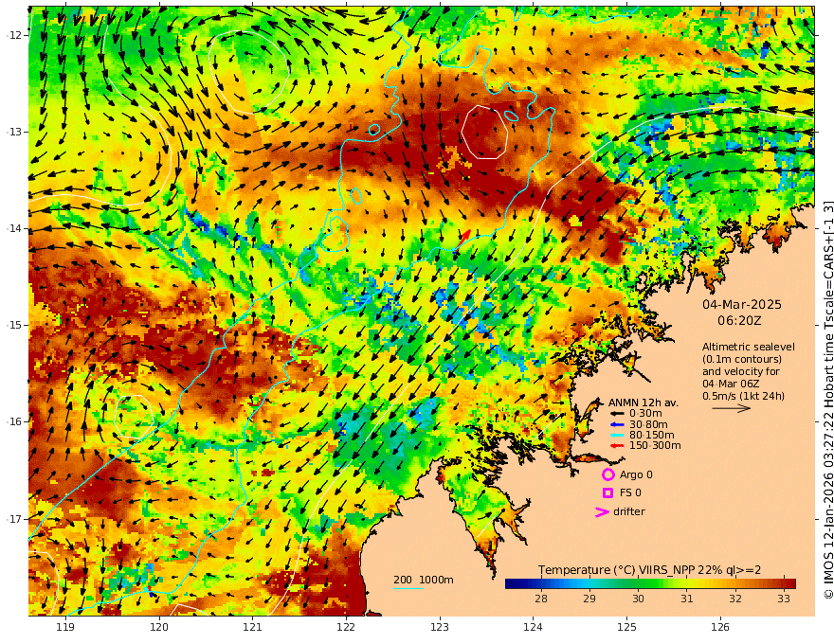This screenshot has width=834, height=644.
Task: Click the magenta Argo circle symbol
Action: pyautogui.click(x=607, y=474)
